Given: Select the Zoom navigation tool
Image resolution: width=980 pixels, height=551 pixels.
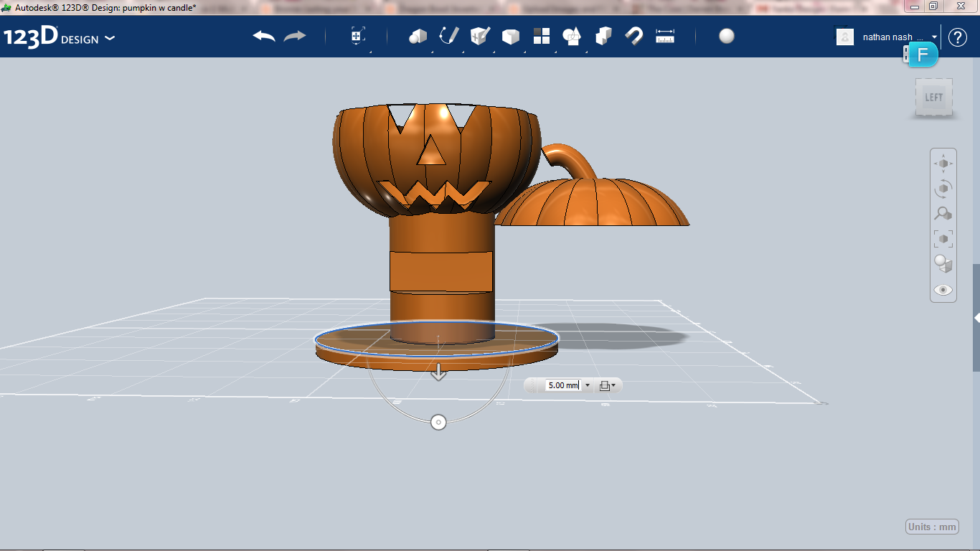Looking at the screenshot, I should click(x=943, y=213).
